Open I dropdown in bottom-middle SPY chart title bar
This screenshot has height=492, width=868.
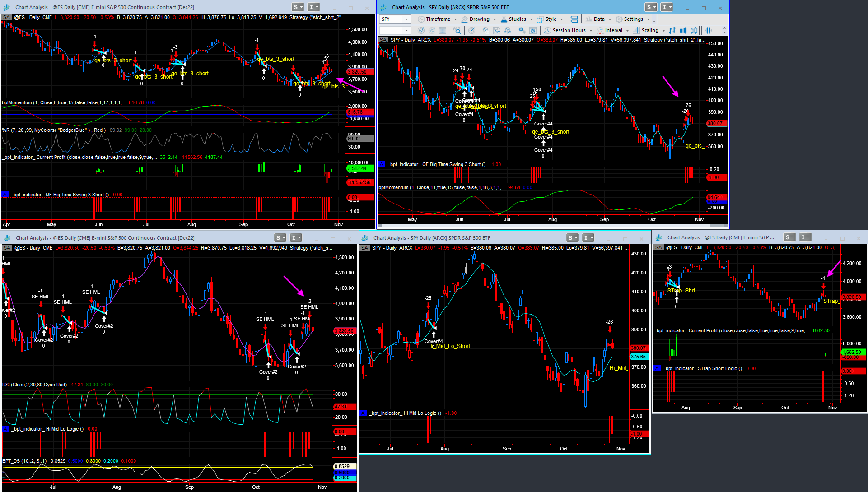pyautogui.click(x=588, y=238)
